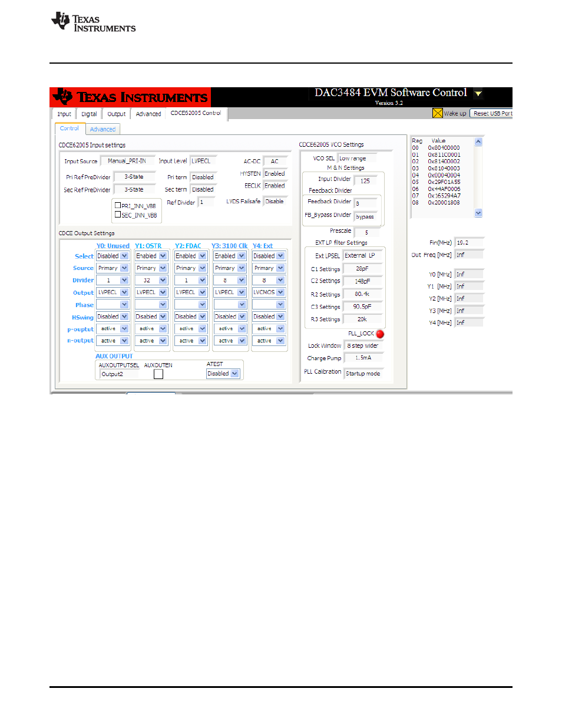Open the Y3 Output LVPECL dropdown
Image resolution: width=562 pixels, height=728 pixels.
click(230, 292)
